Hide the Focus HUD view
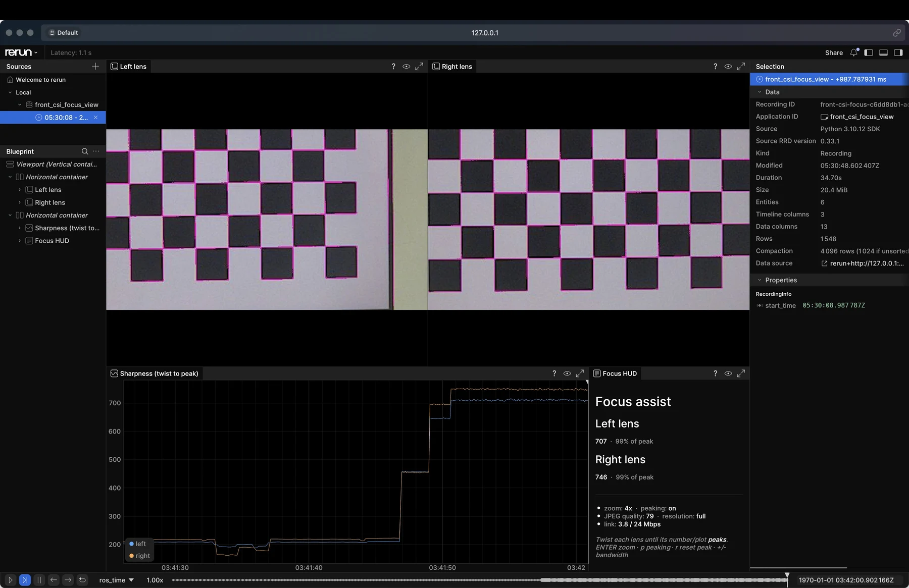This screenshot has width=909, height=588. point(728,373)
